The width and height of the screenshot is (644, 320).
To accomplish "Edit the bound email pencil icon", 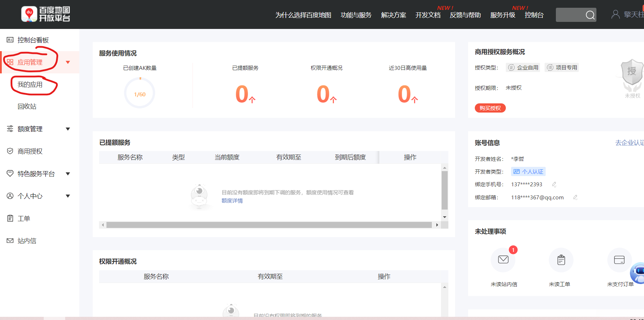I will pyautogui.click(x=575, y=197).
